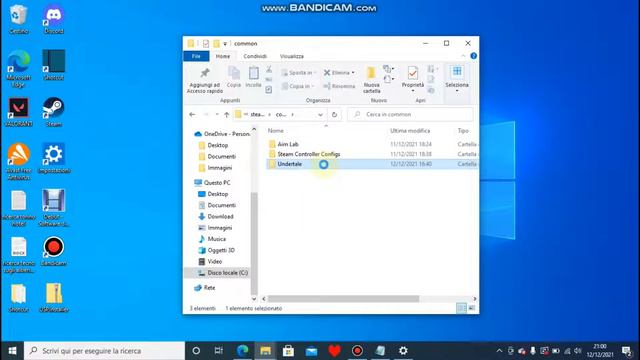
Task: Click the Windows Start button
Action: pos(12,351)
